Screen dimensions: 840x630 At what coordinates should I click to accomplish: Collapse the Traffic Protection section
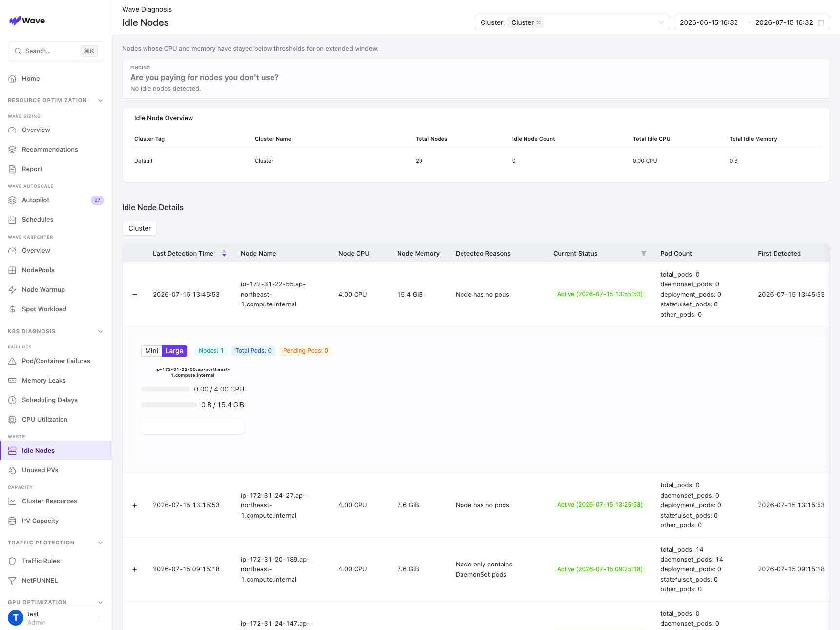100,543
